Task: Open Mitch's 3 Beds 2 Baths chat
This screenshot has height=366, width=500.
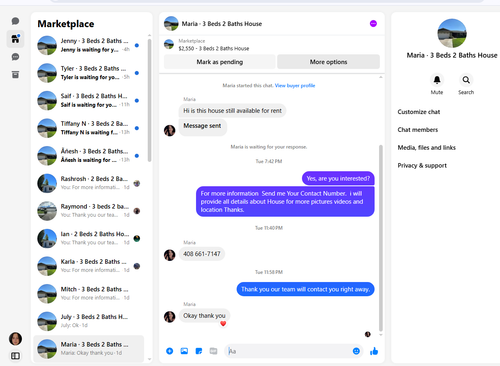Action: click(89, 294)
